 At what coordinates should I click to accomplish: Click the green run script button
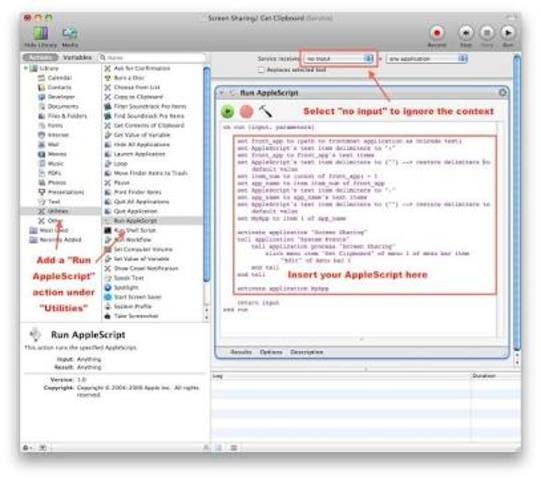point(227,112)
